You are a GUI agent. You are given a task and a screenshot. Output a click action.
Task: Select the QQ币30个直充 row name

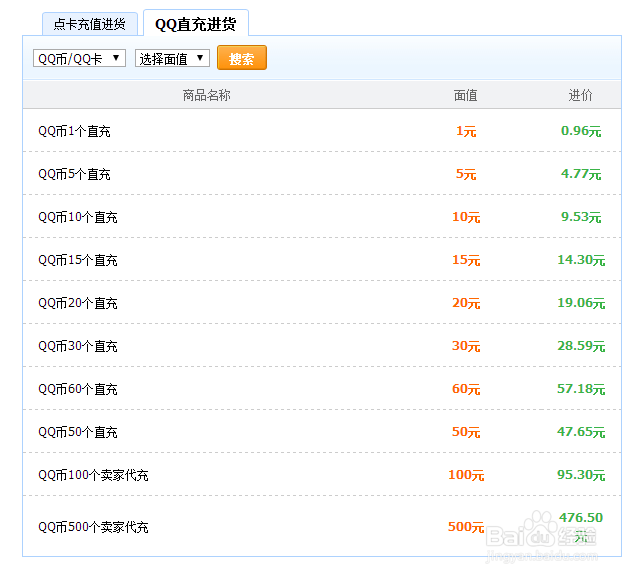point(78,346)
